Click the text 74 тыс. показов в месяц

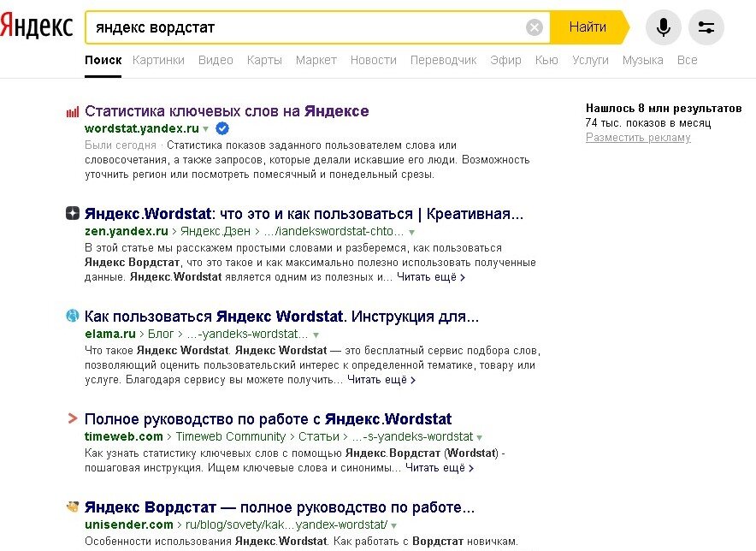tap(648, 122)
